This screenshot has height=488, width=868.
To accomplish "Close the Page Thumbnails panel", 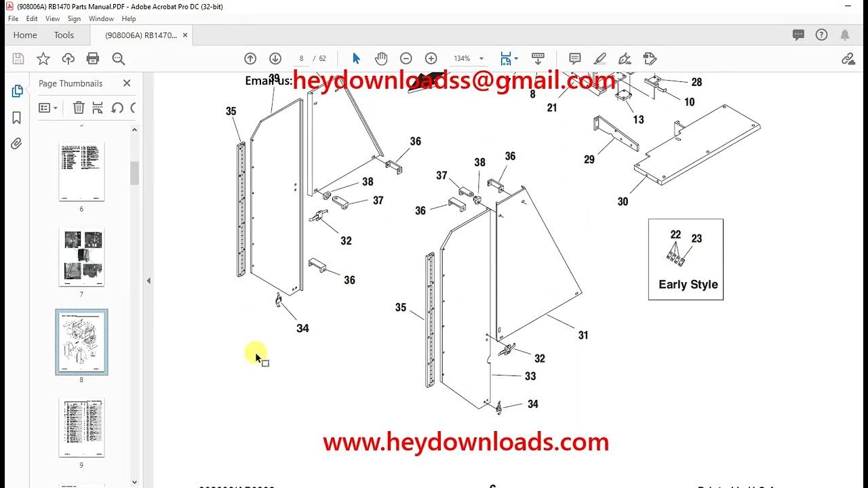I will [127, 83].
